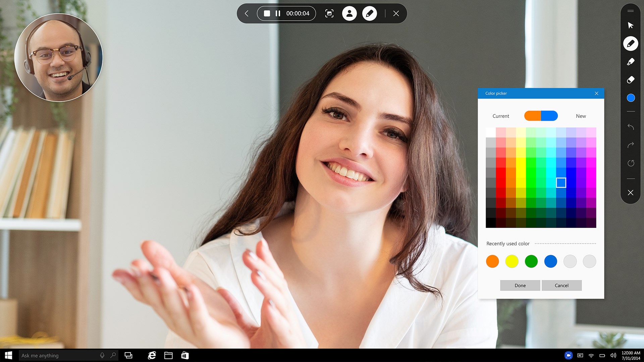
Task: Go back using the left chevron
Action: coord(247,13)
